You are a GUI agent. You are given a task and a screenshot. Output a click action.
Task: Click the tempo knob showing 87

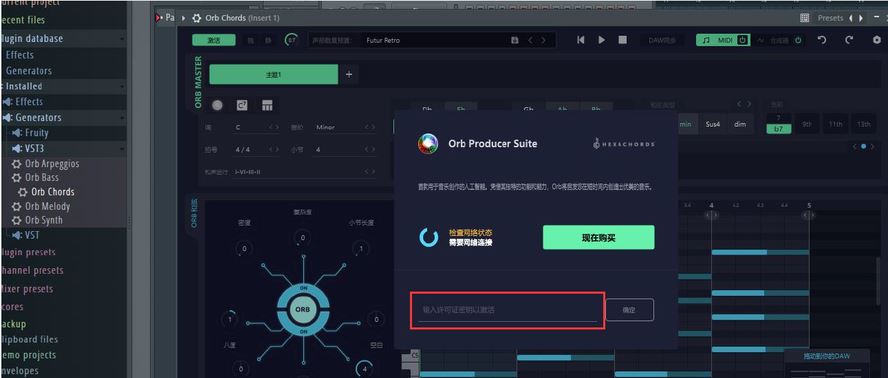pyautogui.click(x=292, y=40)
